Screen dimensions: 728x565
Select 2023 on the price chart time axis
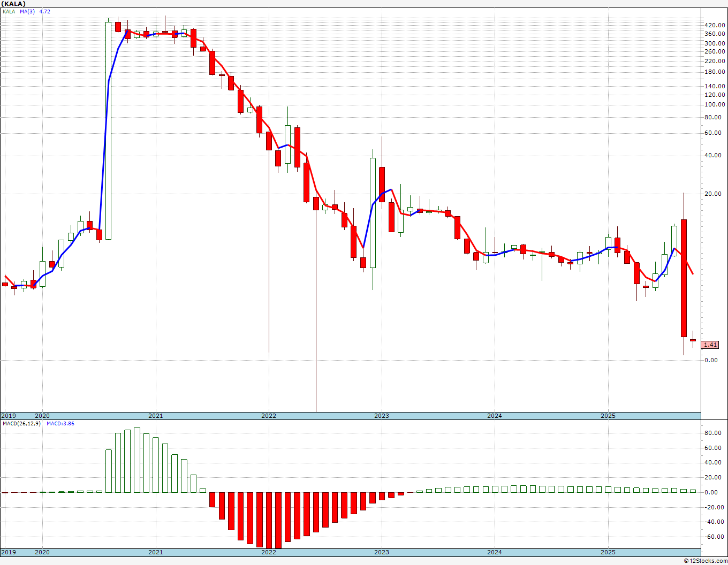(x=382, y=416)
